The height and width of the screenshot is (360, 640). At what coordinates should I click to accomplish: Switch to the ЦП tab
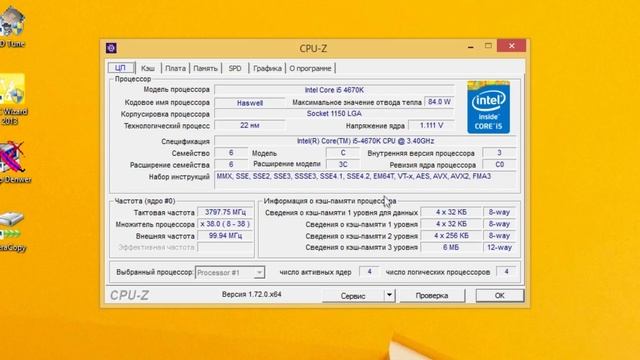(x=120, y=68)
